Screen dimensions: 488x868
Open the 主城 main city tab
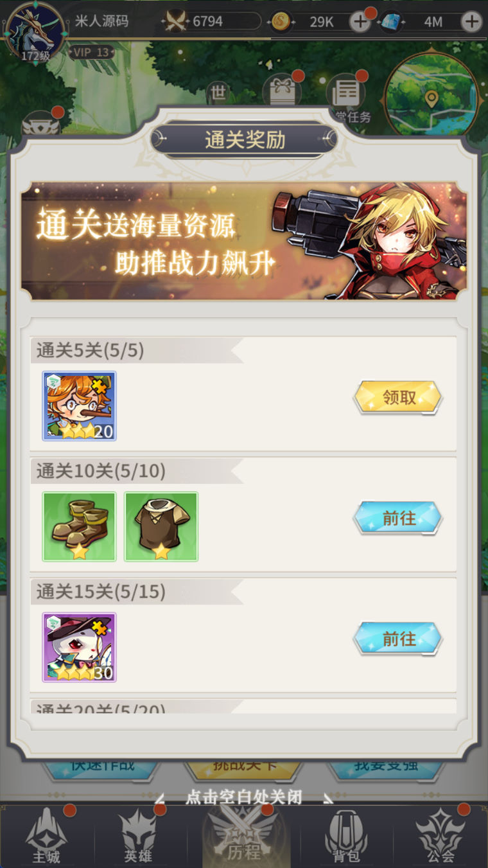click(46, 836)
